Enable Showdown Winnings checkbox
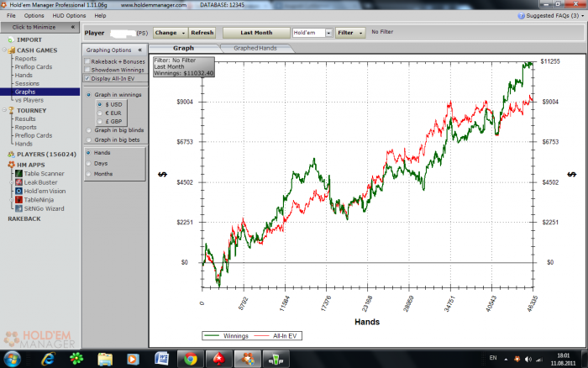The height and width of the screenshot is (368, 588). click(87, 70)
